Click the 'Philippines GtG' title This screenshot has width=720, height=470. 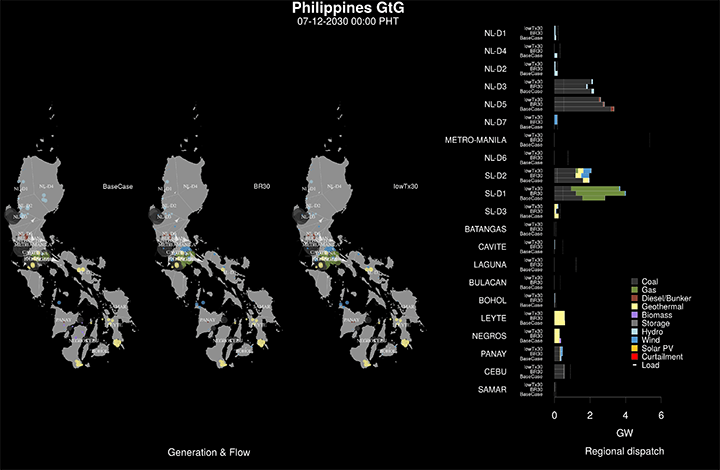[x=348, y=8]
